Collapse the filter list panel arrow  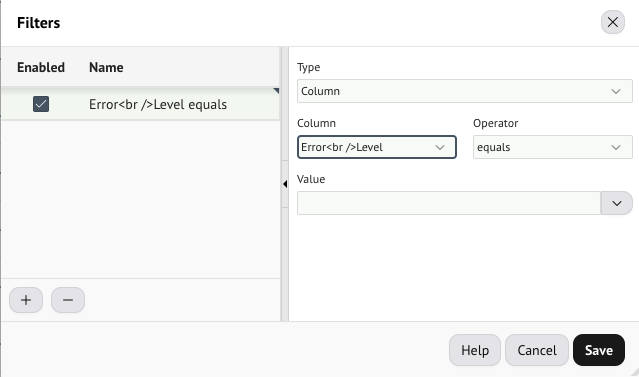click(285, 184)
